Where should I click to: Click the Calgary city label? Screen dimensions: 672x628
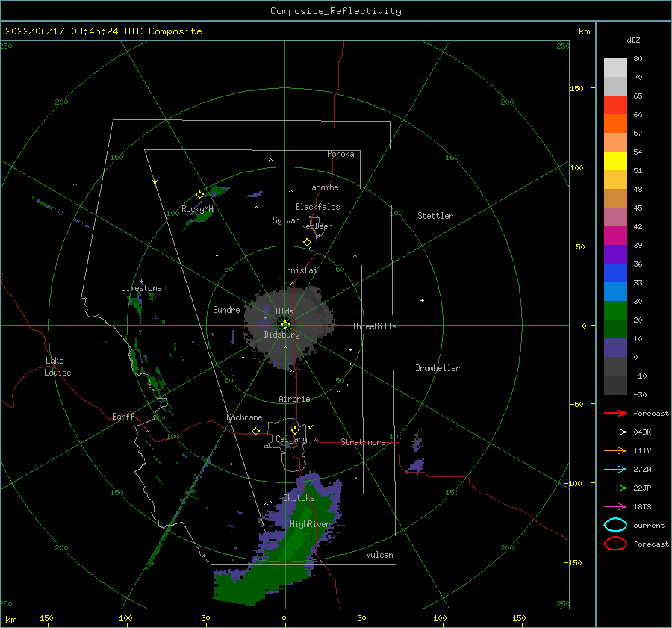tap(291, 439)
